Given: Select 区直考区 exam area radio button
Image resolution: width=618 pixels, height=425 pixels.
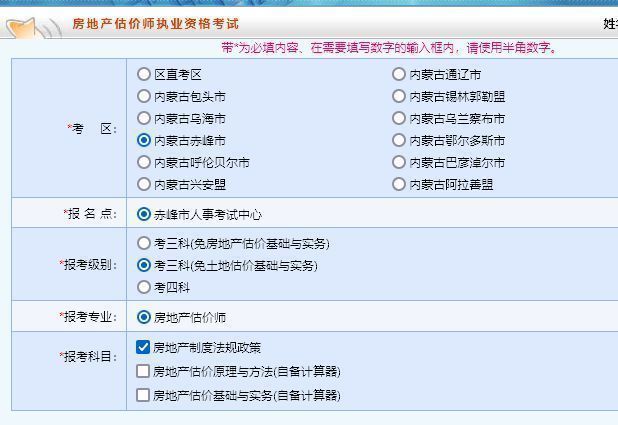Looking at the screenshot, I should click(144, 74).
